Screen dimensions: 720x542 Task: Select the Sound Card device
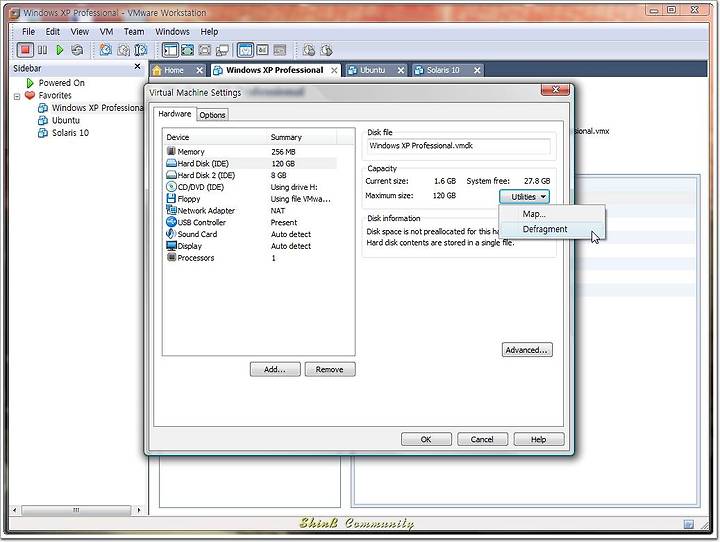click(251, 234)
